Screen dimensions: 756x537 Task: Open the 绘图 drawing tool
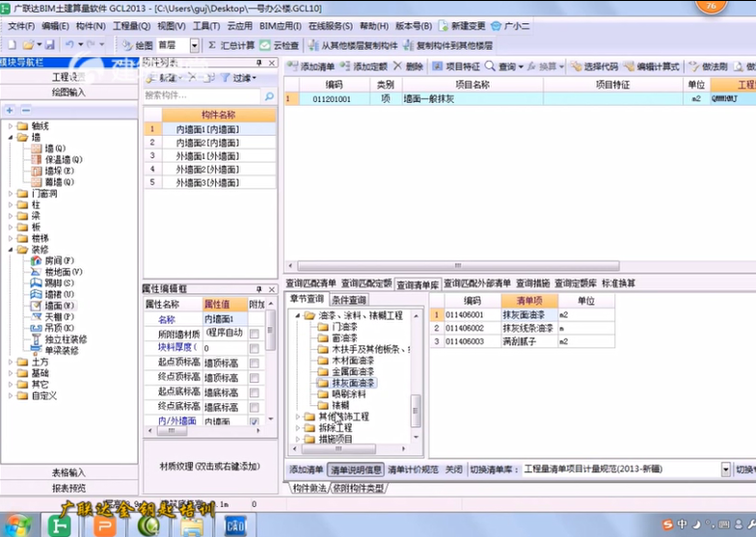coord(137,45)
